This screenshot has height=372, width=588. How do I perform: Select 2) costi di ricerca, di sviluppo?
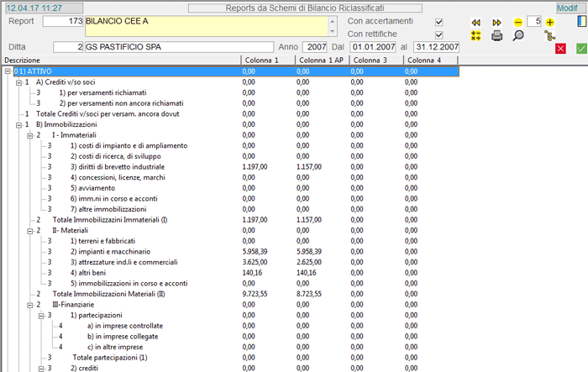pyautogui.click(x=116, y=156)
